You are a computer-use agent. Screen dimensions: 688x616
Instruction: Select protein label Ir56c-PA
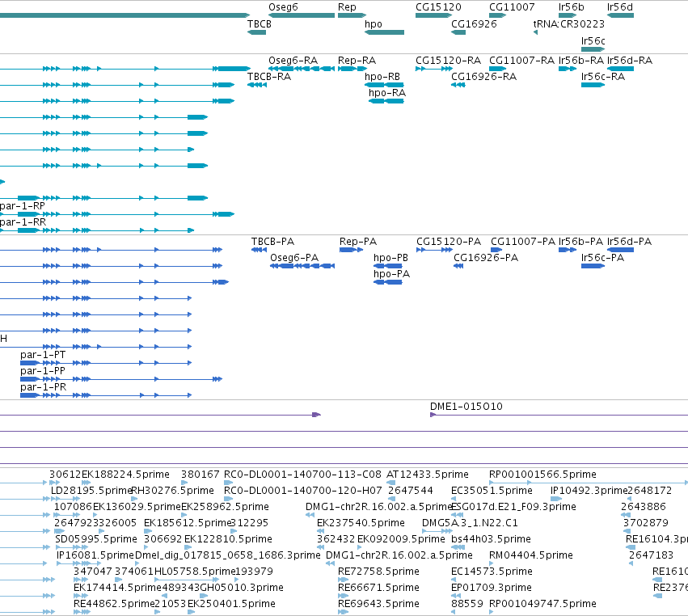pyautogui.click(x=602, y=258)
